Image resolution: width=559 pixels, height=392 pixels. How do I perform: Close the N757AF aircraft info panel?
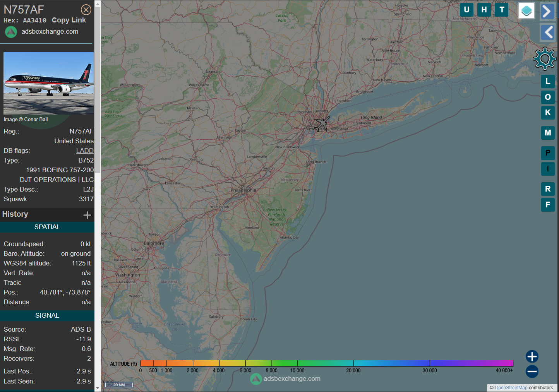(x=86, y=10)
